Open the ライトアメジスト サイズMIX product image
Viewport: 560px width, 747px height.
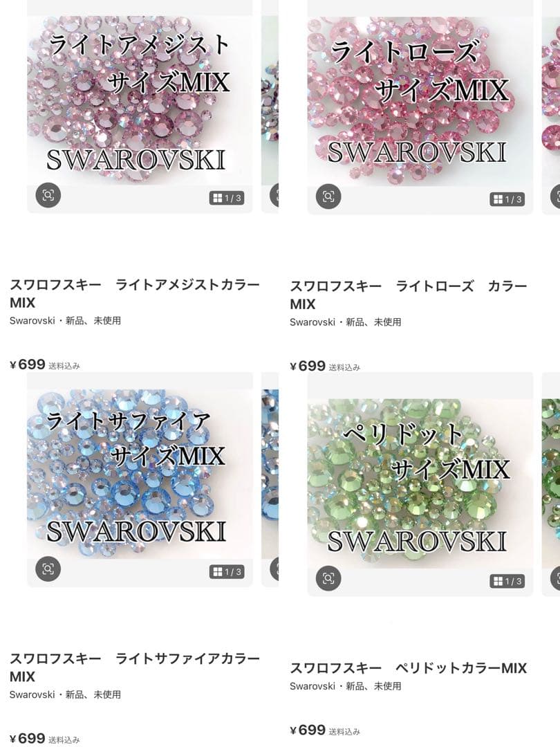pos(140,107)
